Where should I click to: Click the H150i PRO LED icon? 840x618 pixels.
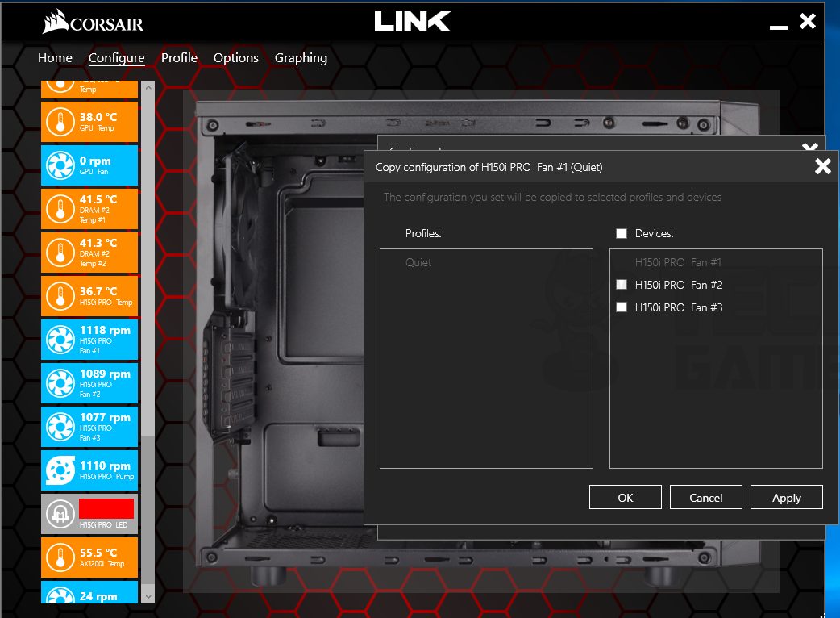pos(60,515)
